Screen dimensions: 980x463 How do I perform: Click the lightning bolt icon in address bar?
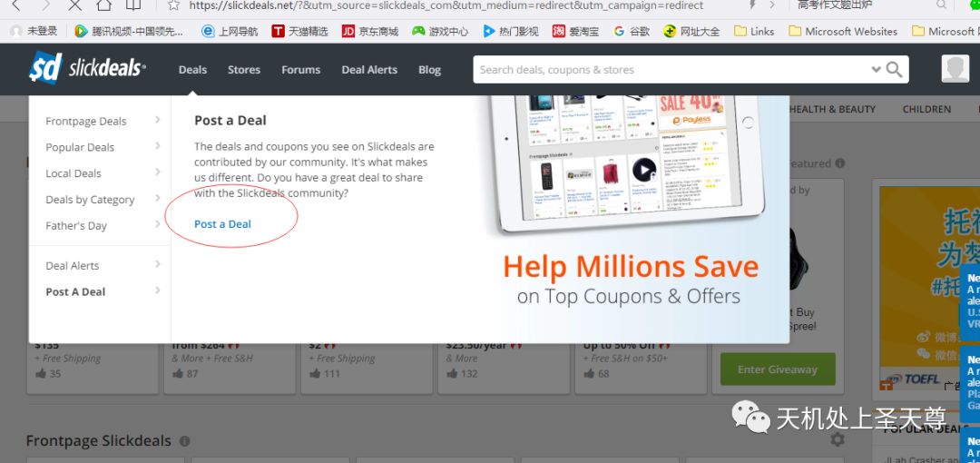pos(752,5)
